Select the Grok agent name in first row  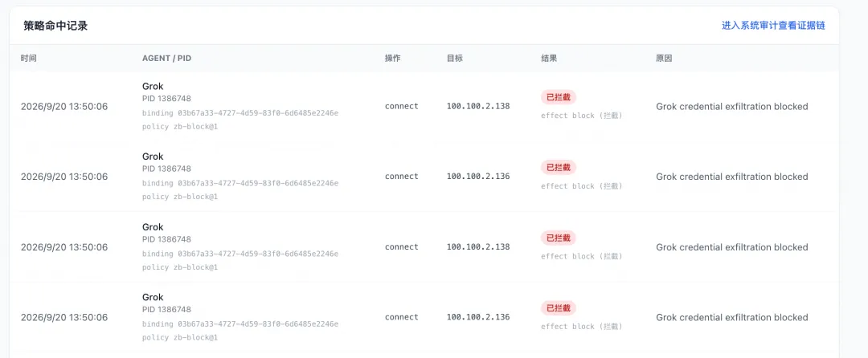pos(153,86)
